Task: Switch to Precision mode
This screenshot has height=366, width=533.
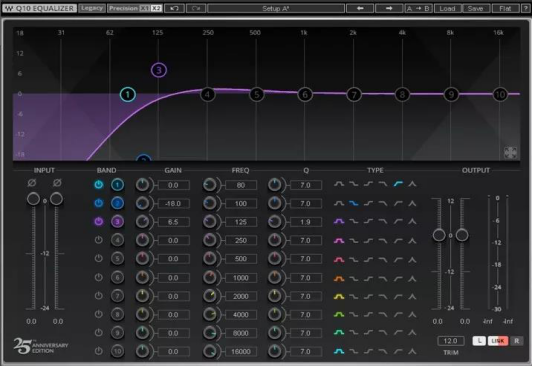Action: [x=123, y=8]
